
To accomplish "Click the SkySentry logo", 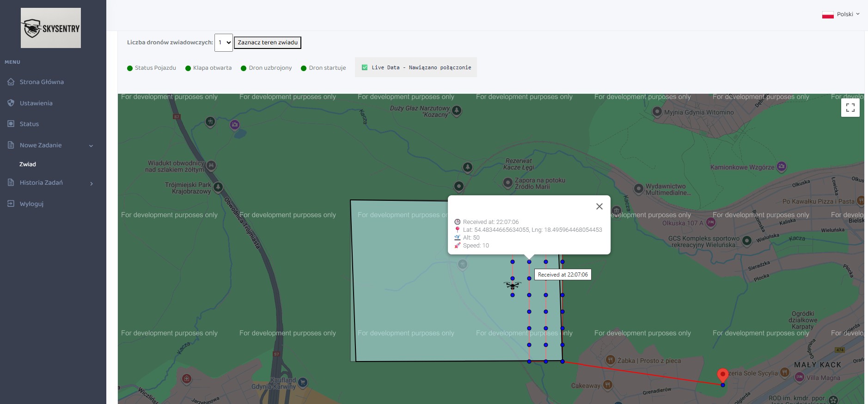I will click(x=51, y=28).
